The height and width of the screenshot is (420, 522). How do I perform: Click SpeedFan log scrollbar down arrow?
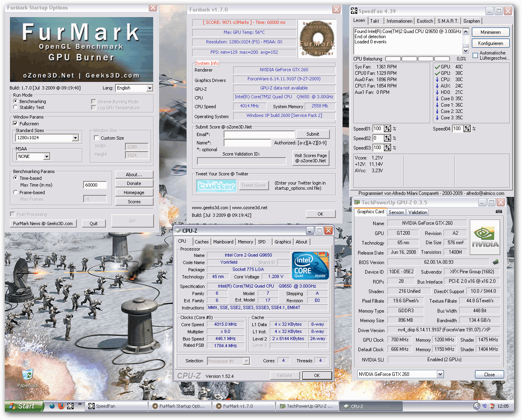[x=466, y=51]
